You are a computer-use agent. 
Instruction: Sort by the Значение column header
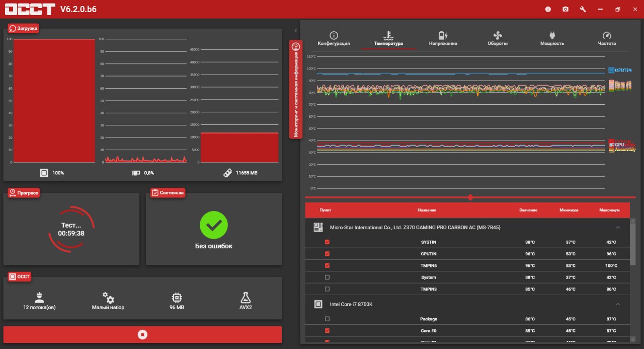point(529,210)
